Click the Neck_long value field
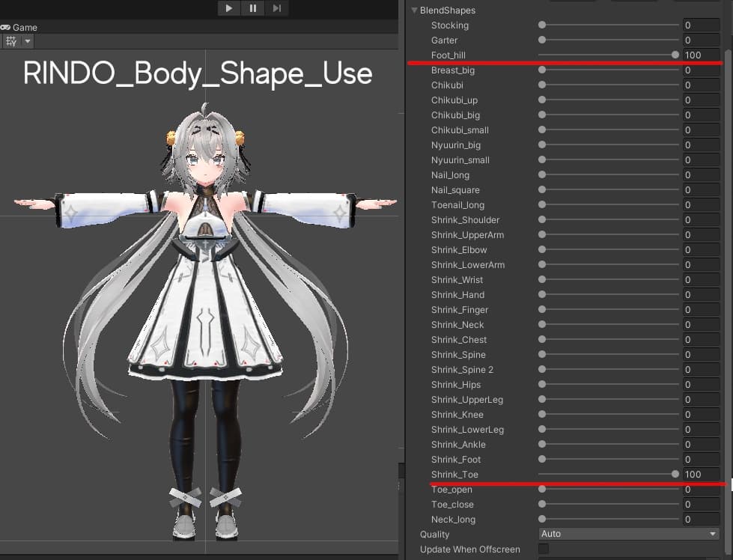Screen dimensions: 733x560 (700, 520)
